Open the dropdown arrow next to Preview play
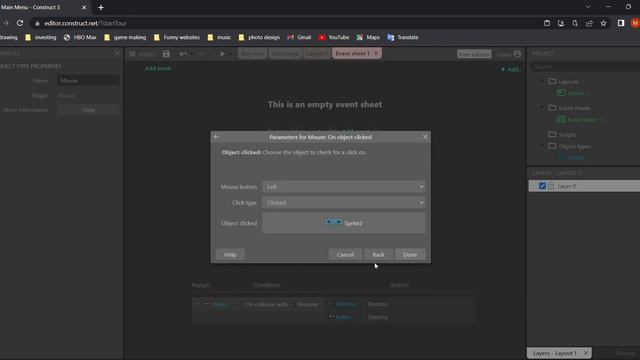Screen dimensions: 640x360 click(230, 54)
